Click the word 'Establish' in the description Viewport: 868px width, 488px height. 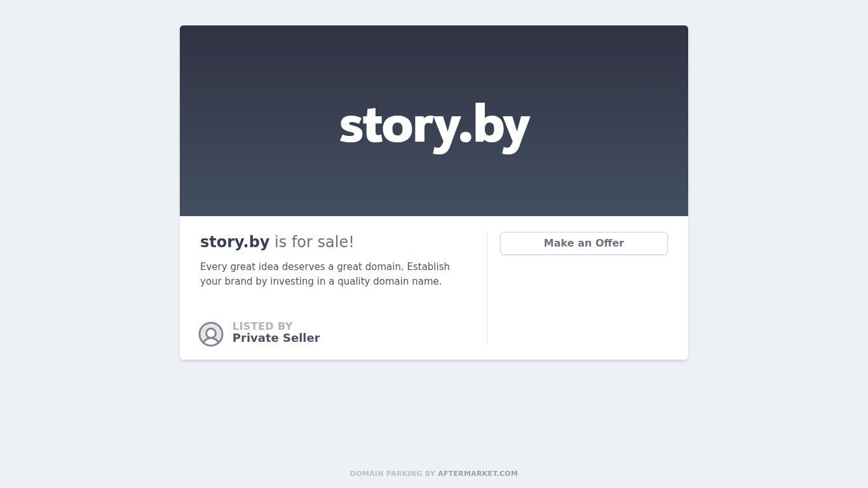click(x=428, y=267)
